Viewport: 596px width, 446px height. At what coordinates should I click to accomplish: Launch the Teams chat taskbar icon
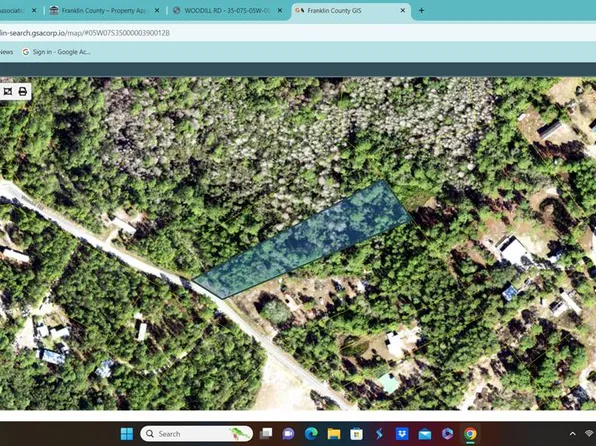pyautogui.click(x=288, y=433)
